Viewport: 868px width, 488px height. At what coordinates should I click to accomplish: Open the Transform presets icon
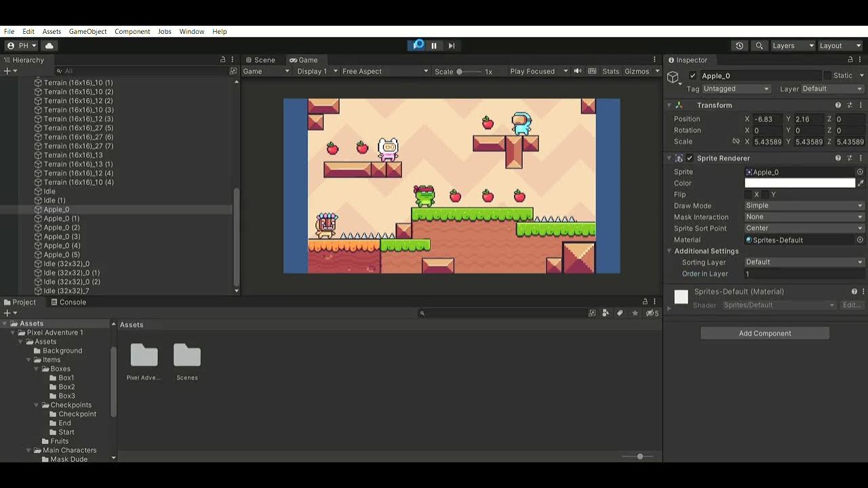pyautogui.click(x=850, y=105)
